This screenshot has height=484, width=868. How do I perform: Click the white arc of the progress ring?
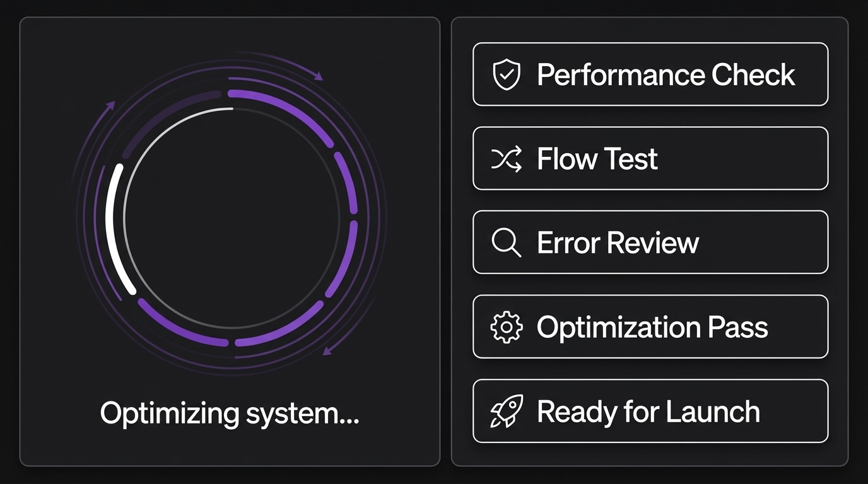coord(115,228)
